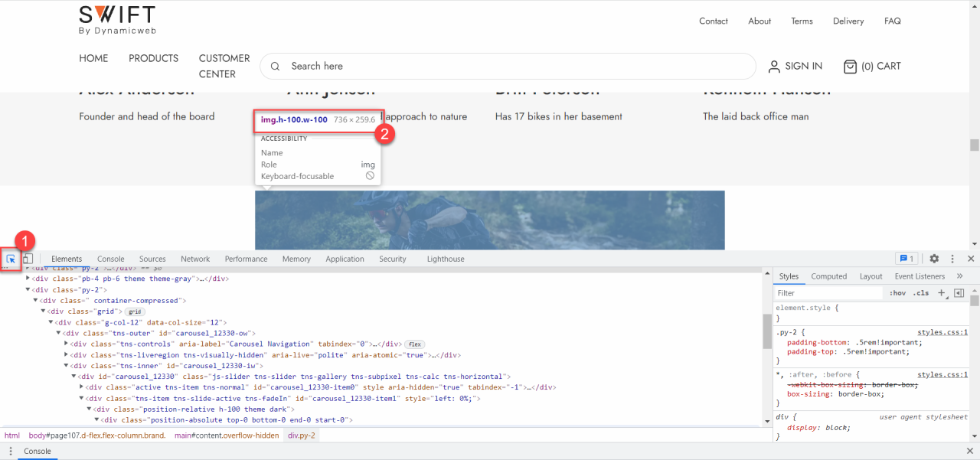
Task: Open the Computed tab
Action: (x=828, y=276)
